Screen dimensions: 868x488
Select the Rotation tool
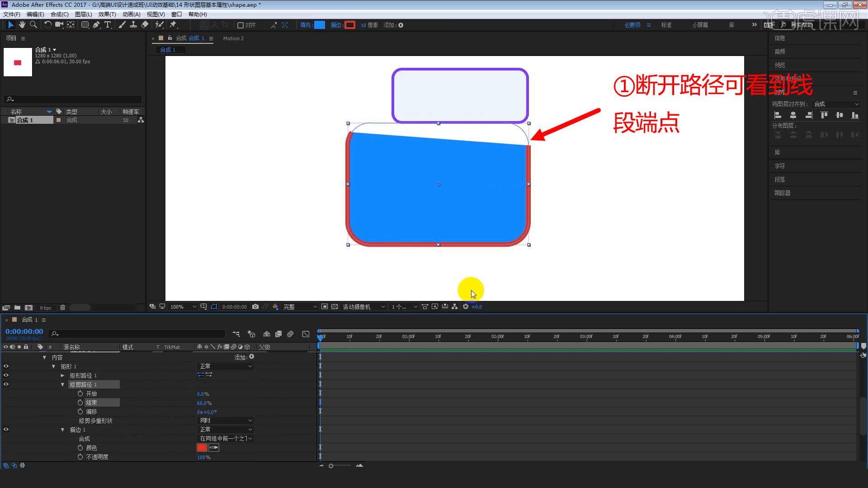[x=47, y=25]
